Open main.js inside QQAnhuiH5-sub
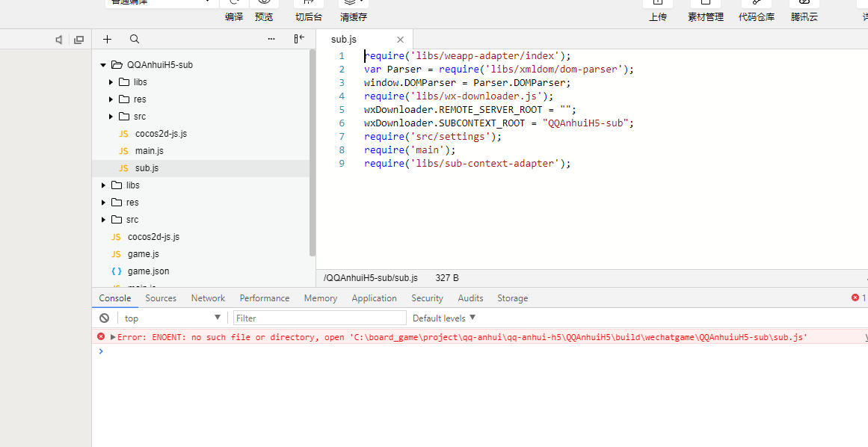 point(150,150)
